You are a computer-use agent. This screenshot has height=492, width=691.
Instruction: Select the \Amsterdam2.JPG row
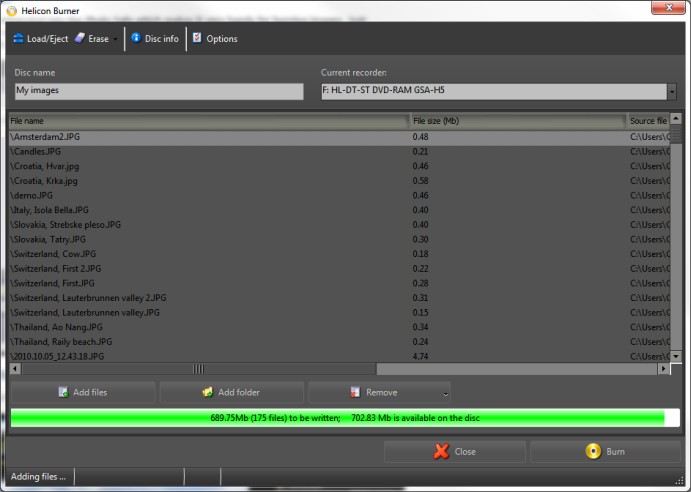pyautogui.click(x=339, y=137)
